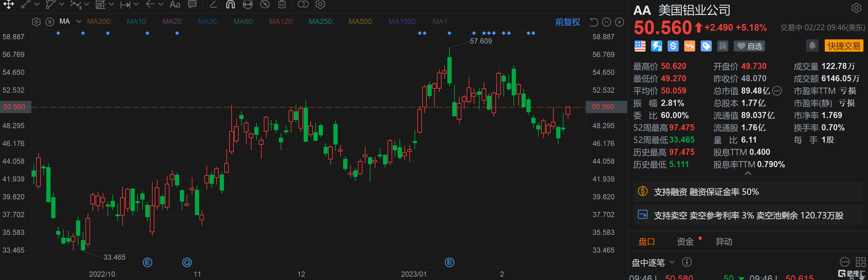868x280 pixels.
Task: Select the Aa text annotation tool
Action: [x=175, y=4]
